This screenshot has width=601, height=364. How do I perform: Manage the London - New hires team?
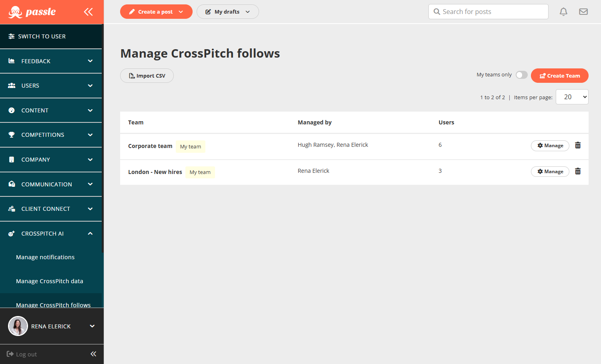[550, 172]
